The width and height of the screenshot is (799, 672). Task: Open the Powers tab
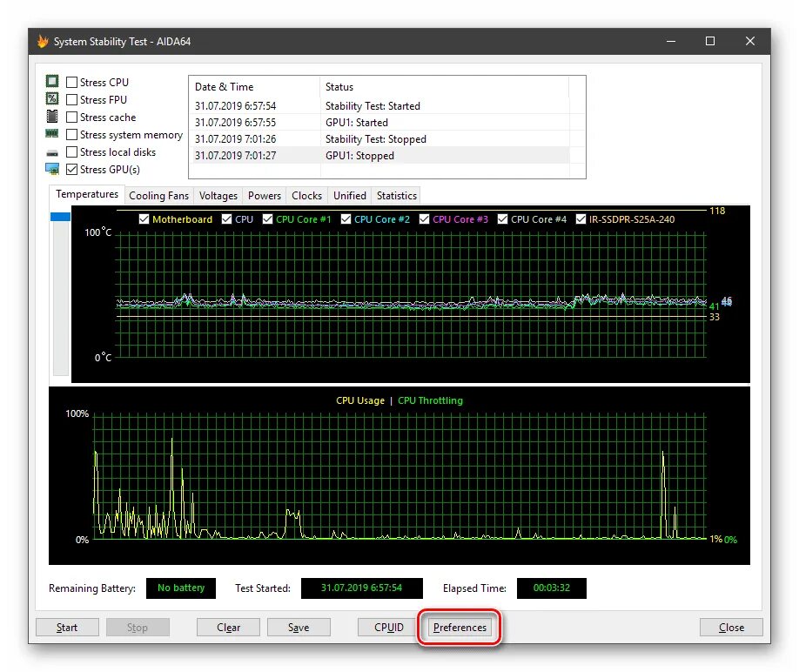264,196
